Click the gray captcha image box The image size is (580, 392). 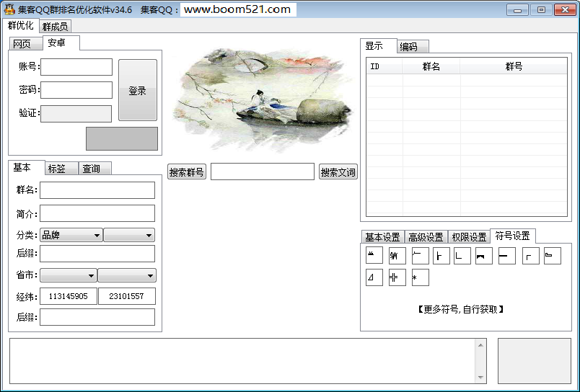[x=122, y=138]
